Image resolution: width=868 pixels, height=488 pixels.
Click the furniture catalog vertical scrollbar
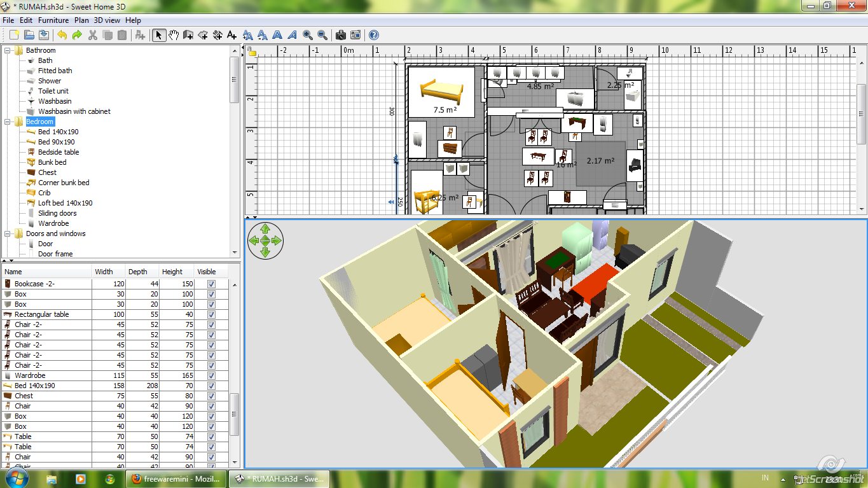tap(234, 151)
